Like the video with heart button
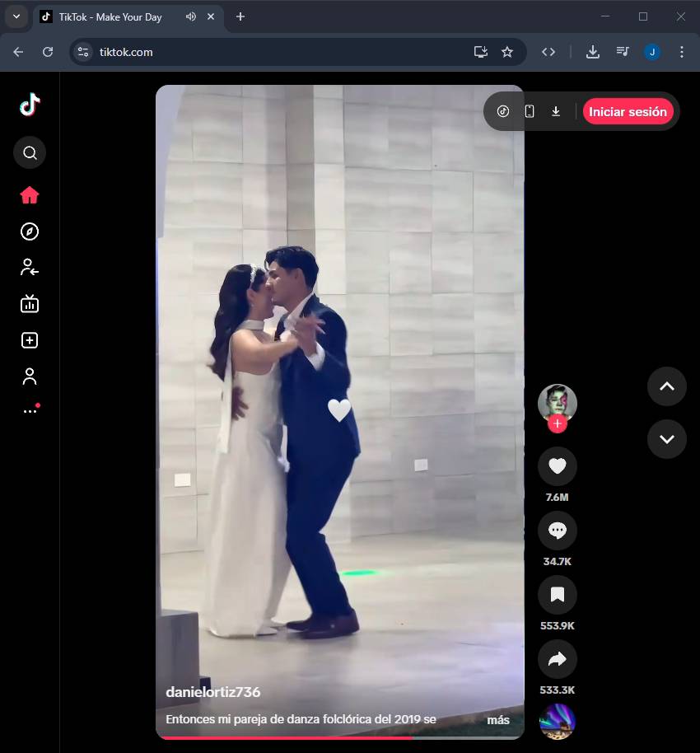 tap(557, 466)
